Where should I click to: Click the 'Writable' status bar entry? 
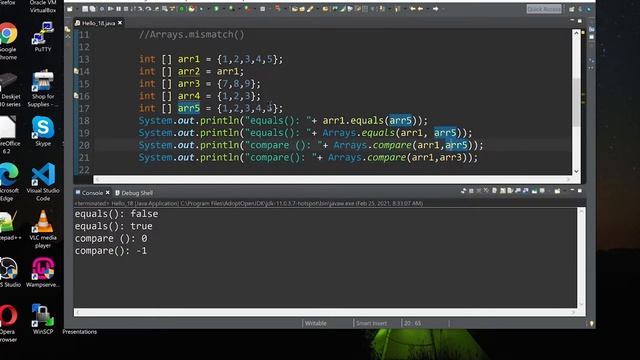click(316, 323)
